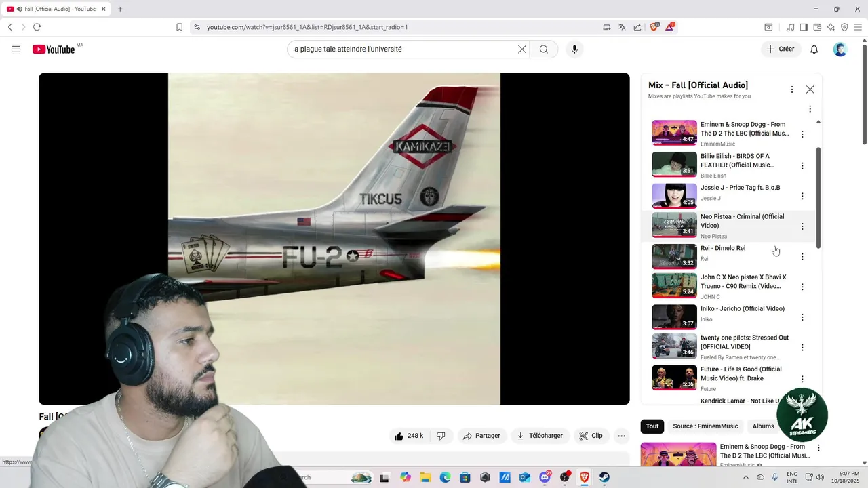Viewport: 868px width, 488px height.
Task: Open YouTube notifications bell
Action: pos(814,49)
